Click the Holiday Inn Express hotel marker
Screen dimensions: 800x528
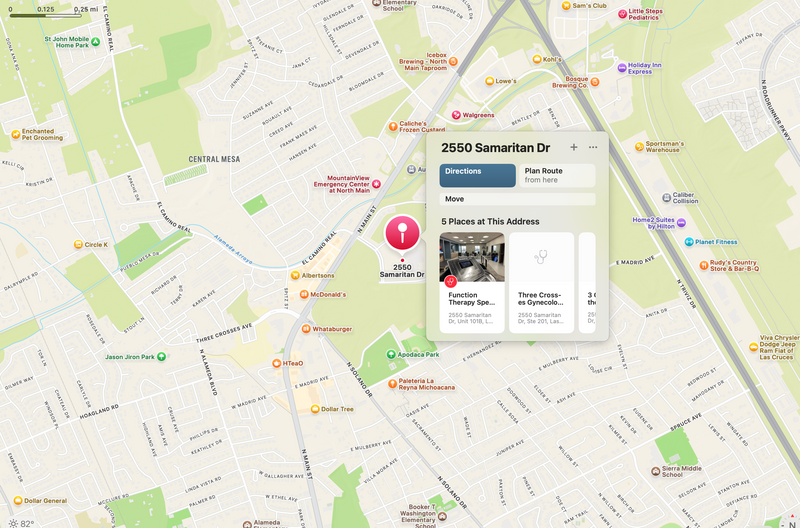pyautogui.click(x=622, y=68)
